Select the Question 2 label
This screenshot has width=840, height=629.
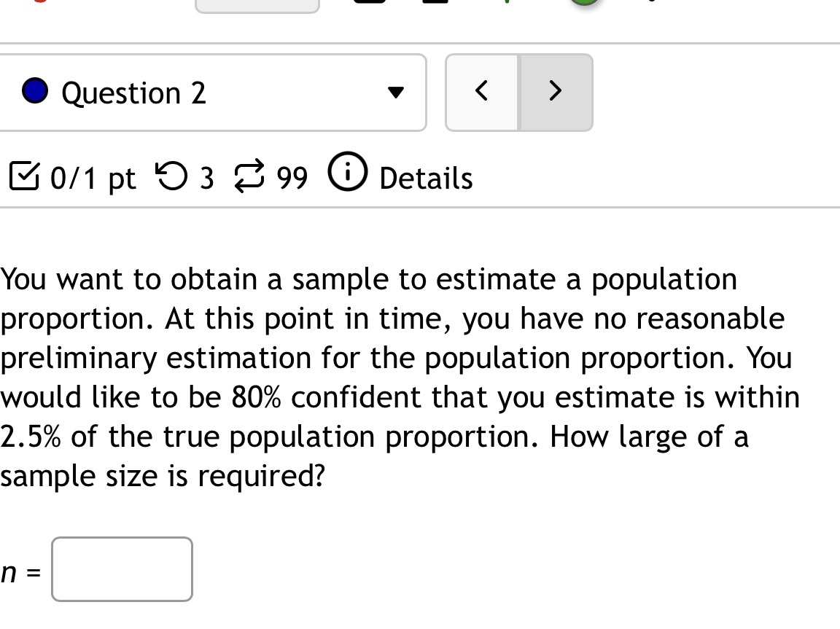point(134,93)
